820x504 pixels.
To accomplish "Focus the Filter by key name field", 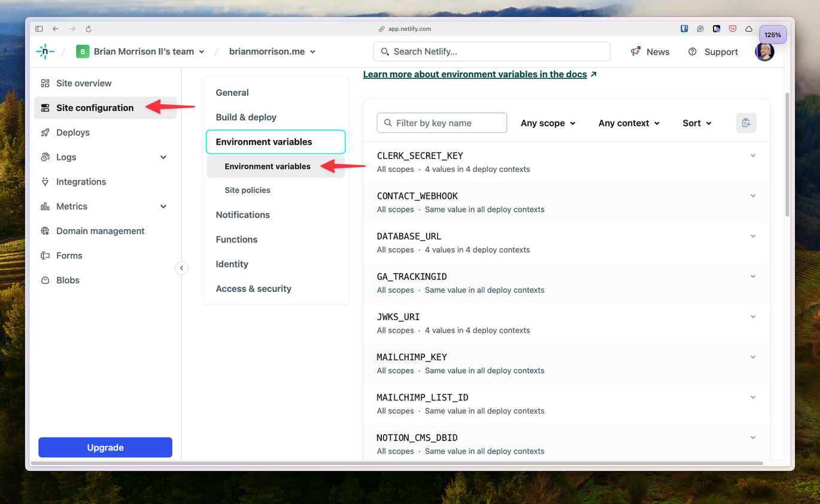I will [x=442, y=123].
